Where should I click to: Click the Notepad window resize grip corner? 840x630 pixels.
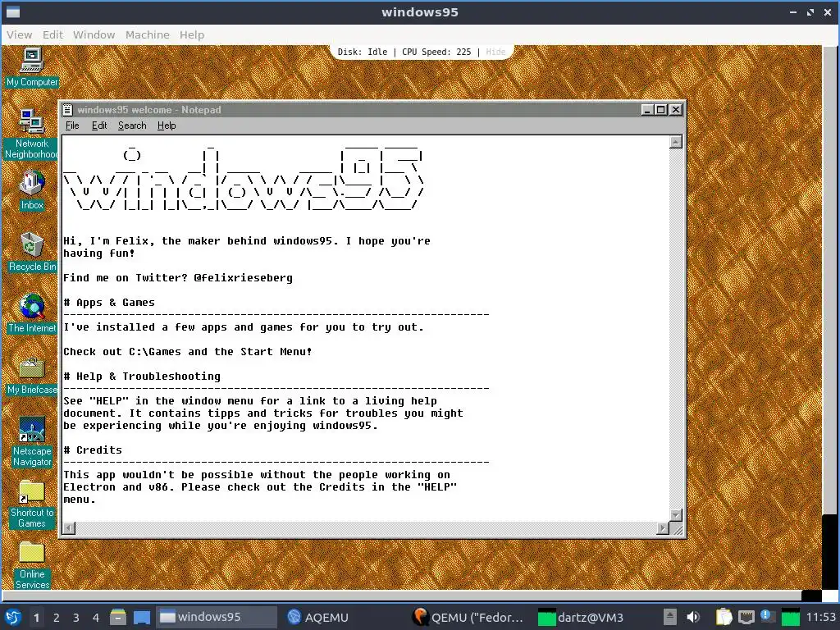coord(678,529)
